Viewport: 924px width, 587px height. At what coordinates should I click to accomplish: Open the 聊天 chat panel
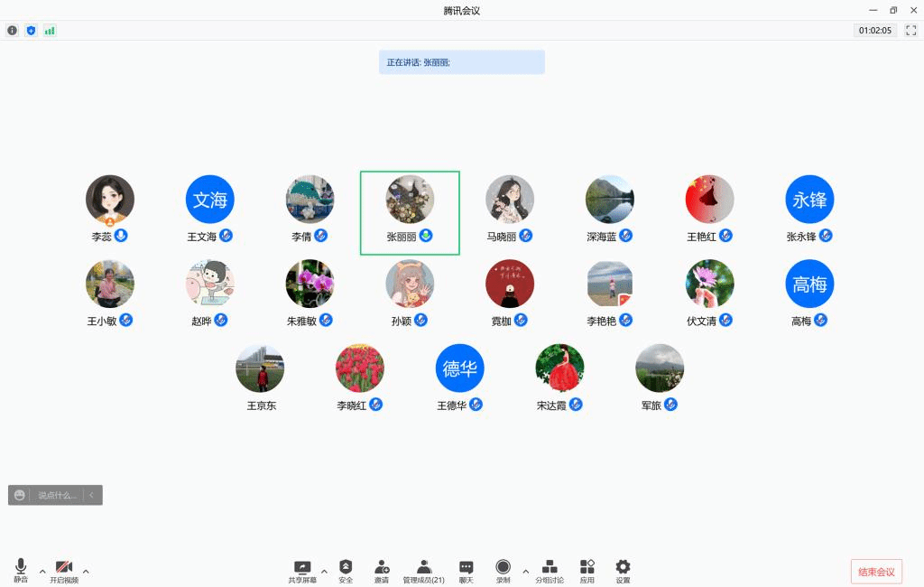(x=467, y=571)
